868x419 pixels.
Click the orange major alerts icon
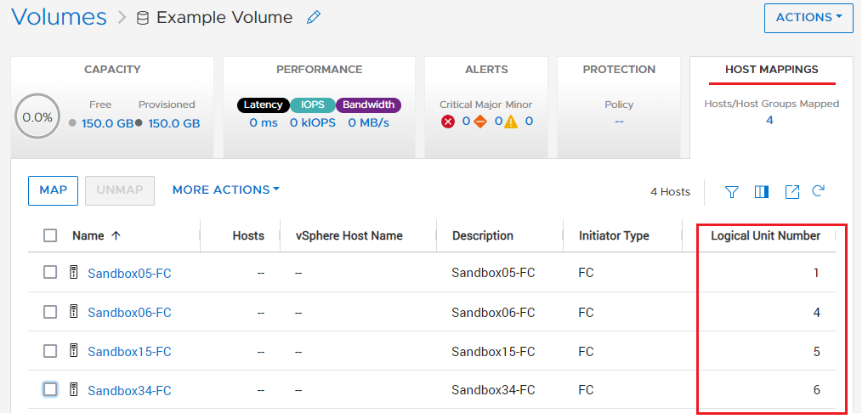click(480, 122)
